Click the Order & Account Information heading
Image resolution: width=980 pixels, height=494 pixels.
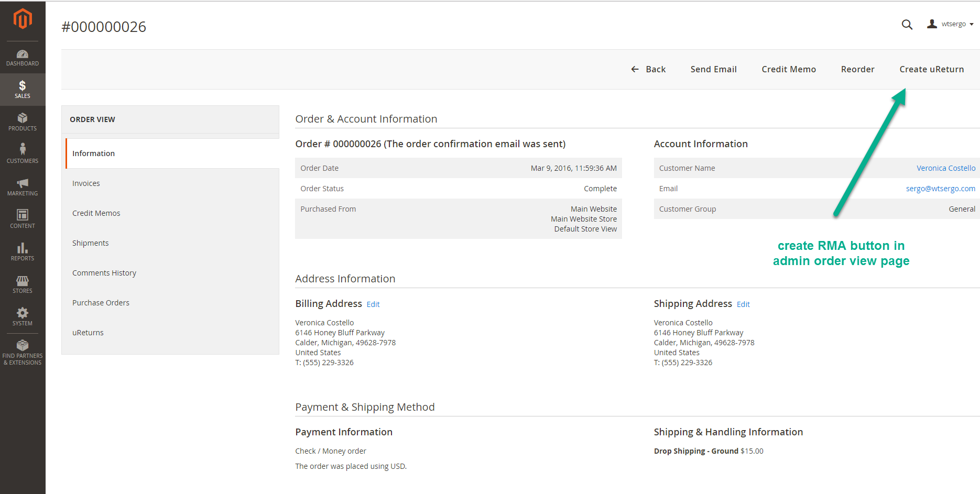366,119
